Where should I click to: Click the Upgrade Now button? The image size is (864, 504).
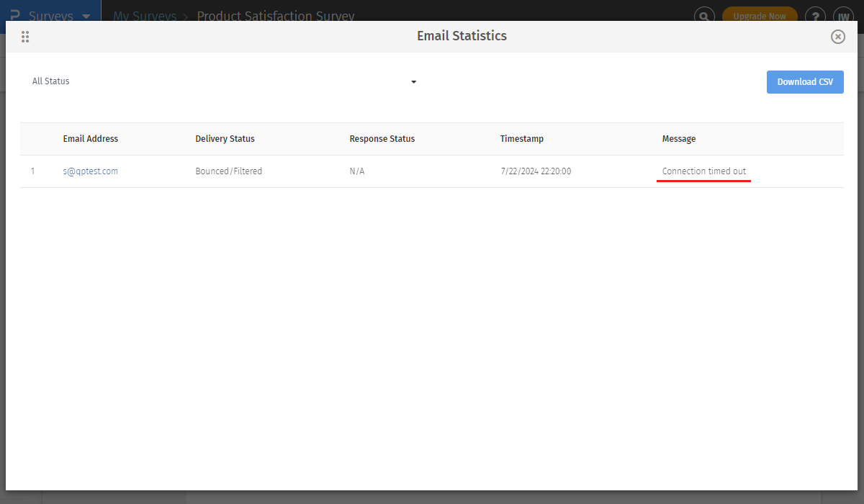[x=760, y=16]
